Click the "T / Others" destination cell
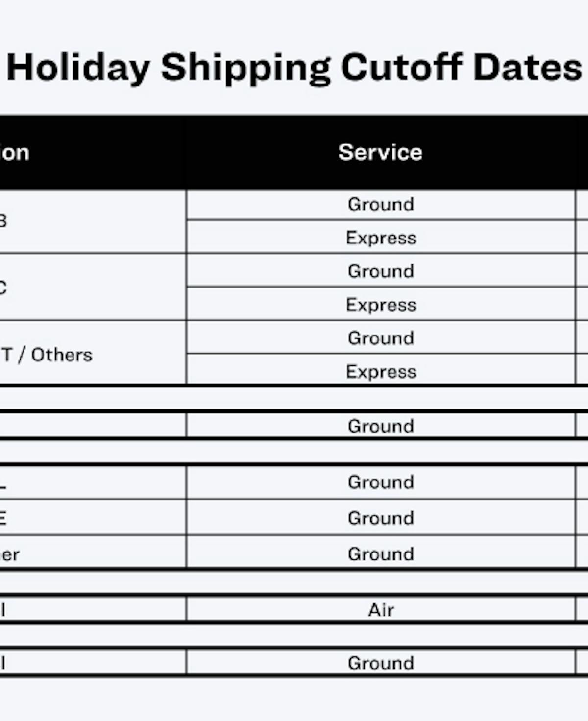588x721 pixels. click(47, 355)
